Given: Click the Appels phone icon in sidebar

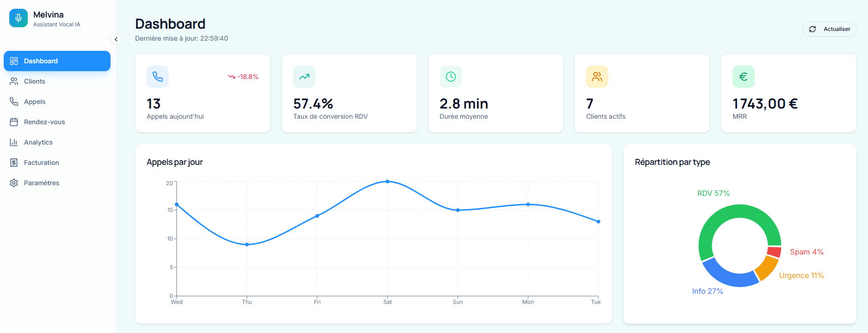Looking at the screenshot, I should [x=14, y=102].
